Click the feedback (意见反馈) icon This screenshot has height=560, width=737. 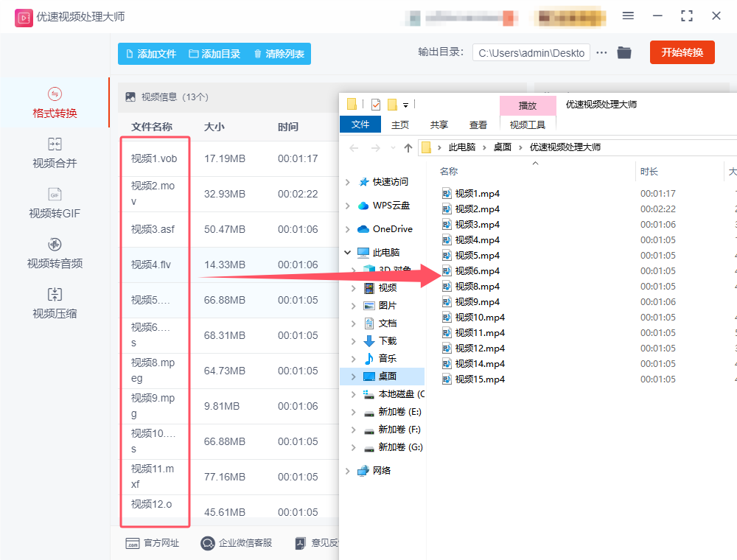[x=301, y=543]
